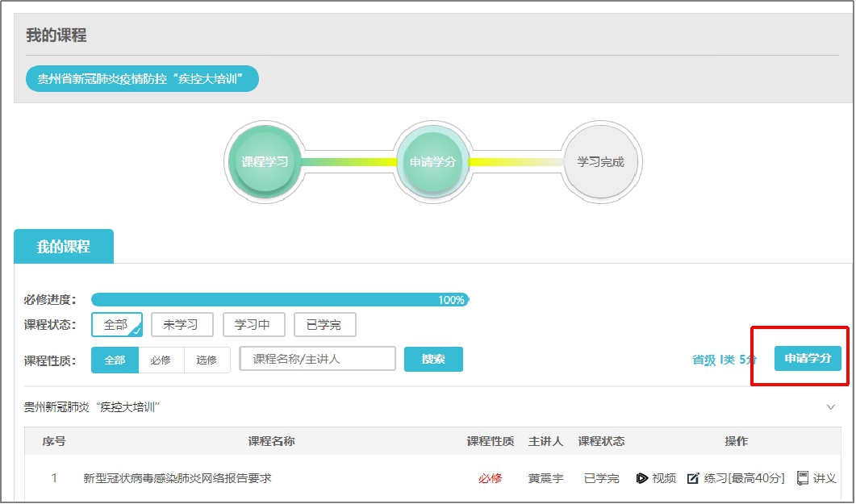Image resolution: width=856 pixels, height=504 pixels.
Task: Click the 课程学习 step circle
Action: (265, 162)
